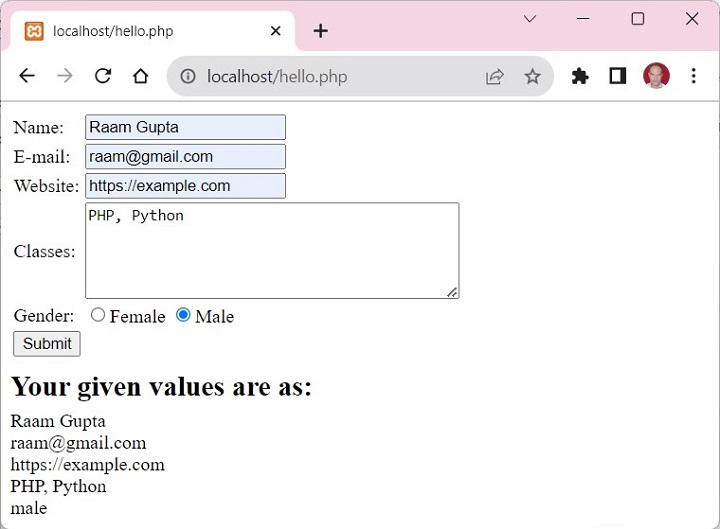Focus the Name input field
The image size is (720, 529).
pos(186,127)
